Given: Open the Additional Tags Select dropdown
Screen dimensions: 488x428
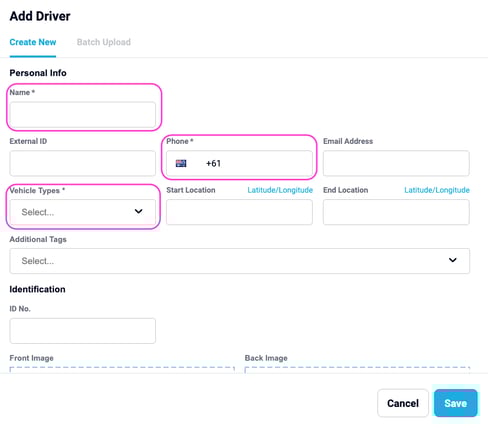Looking at the screenshot, I should click(240, 261).
